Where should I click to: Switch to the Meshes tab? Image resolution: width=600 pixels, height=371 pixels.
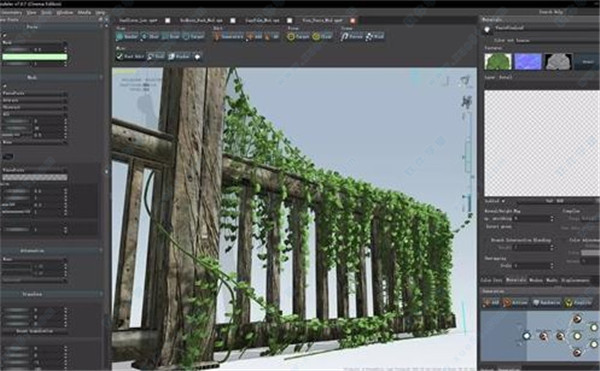point(536,280)
